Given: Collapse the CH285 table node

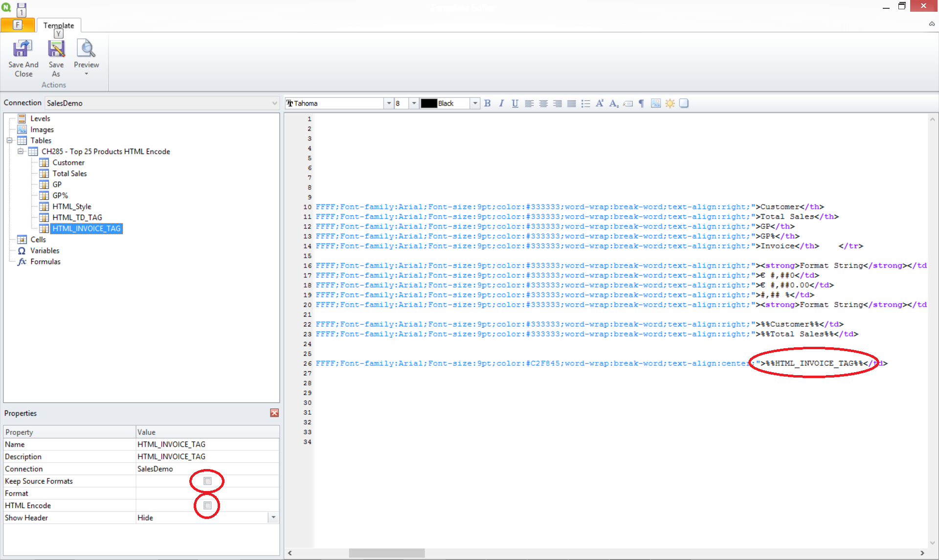Looking at the screenshot, I should [x=21, y=152].
